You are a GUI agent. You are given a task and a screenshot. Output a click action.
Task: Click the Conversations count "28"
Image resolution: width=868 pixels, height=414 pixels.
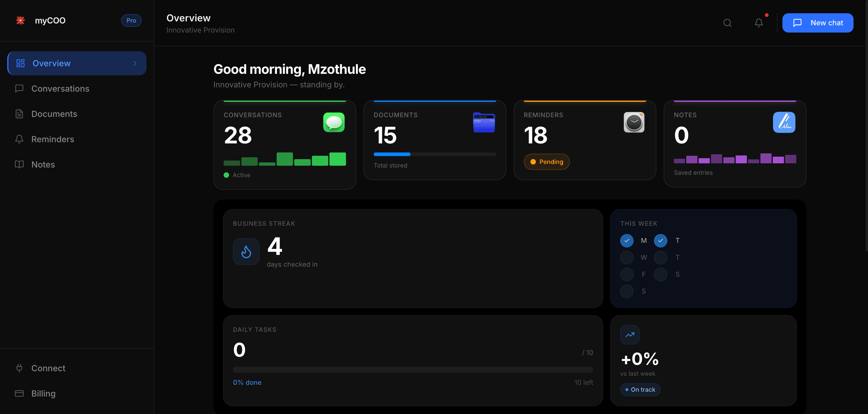point(238,135)
